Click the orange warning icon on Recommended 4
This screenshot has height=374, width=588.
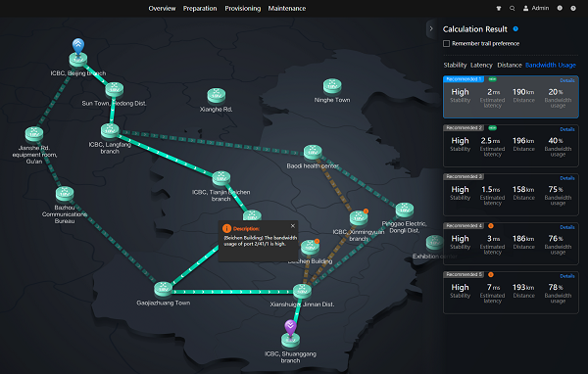[x=491, y=225]
